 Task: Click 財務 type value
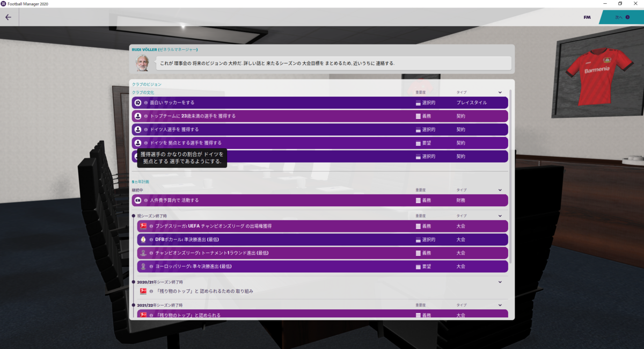(461, 200)
